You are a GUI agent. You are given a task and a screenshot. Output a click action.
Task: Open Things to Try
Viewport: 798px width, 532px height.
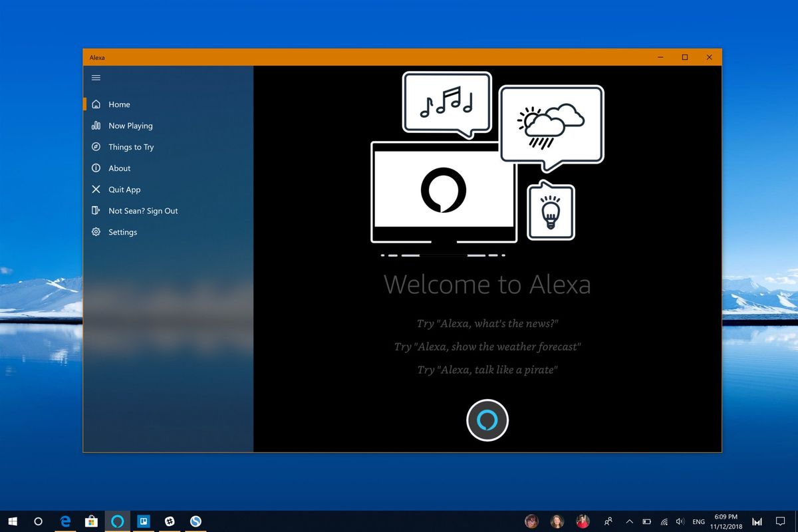point(130,147)
